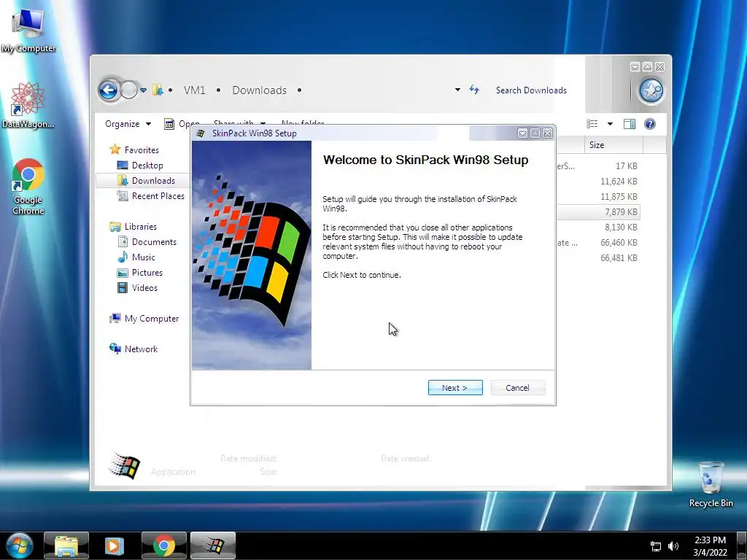Click the Win98 application icon in details pane
Viewport: 747px width, 560px height.
pos(124,466)
